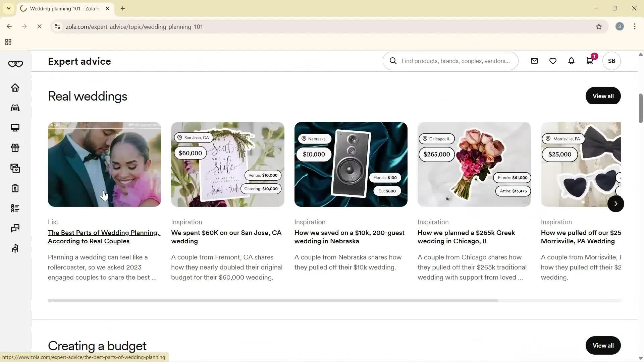Open the shopping cart with 1 item

point(589,61)
